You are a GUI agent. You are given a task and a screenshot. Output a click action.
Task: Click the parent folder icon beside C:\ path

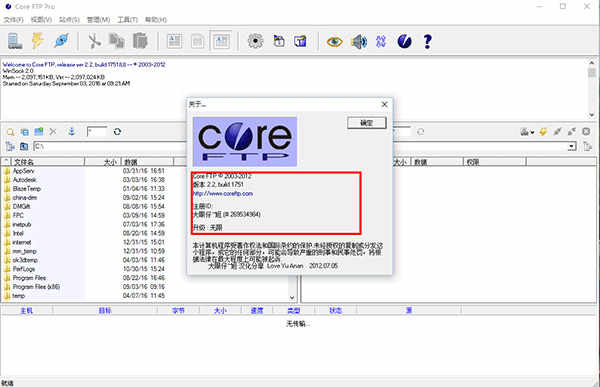click(24, 146)
